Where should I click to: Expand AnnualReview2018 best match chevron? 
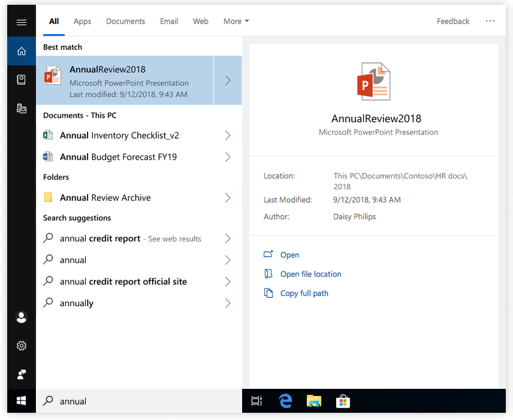(228, 80)
